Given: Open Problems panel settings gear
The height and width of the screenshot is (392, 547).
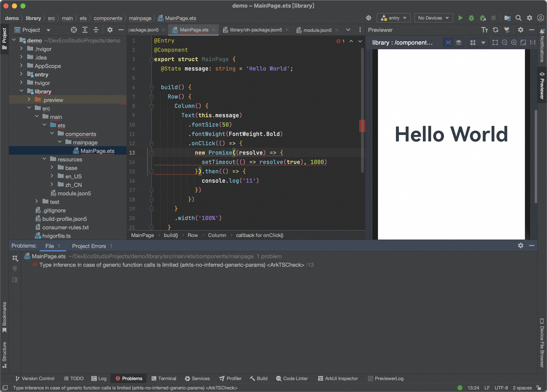Looking at the screenshot, I should coord(520,245).
